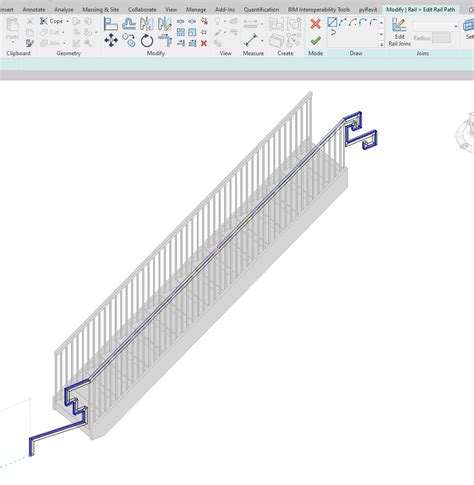Open the Analyze ribbon tab

[64, 9]
